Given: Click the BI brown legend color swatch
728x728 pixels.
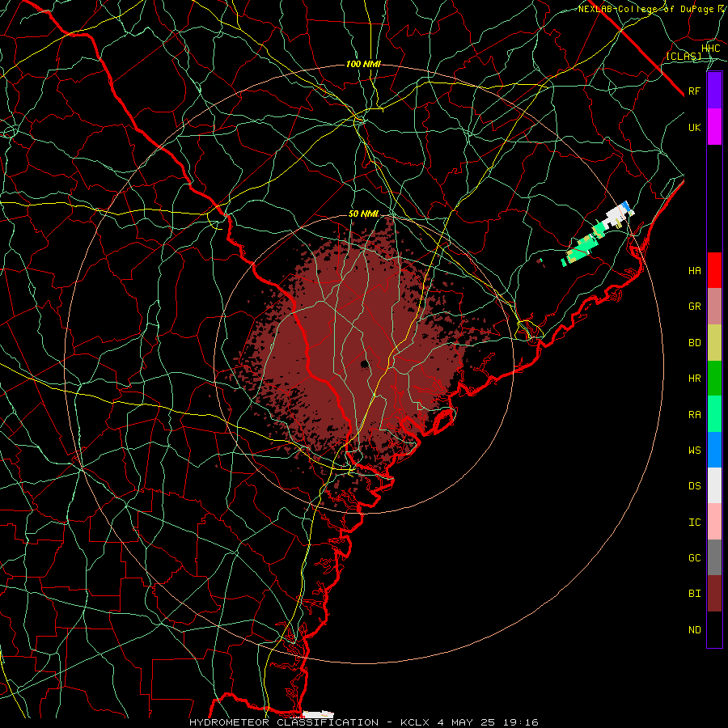Looking at the screenshot, I should point(714,594).
